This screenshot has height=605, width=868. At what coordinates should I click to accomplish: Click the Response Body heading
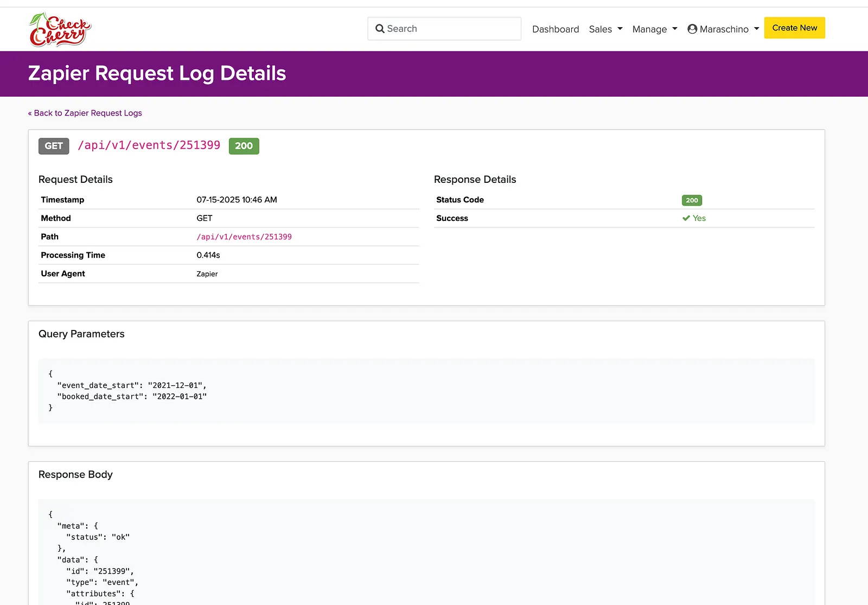pos(75,475)
